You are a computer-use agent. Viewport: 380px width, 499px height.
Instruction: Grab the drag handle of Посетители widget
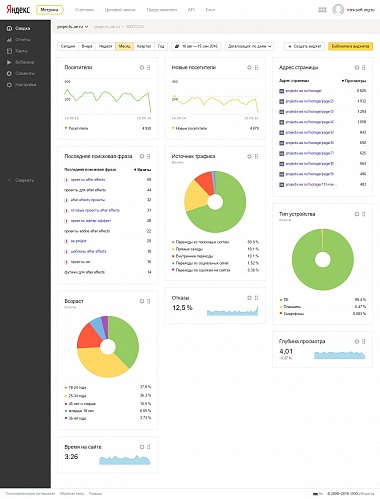pyautogui.click(x=149, y=67)
